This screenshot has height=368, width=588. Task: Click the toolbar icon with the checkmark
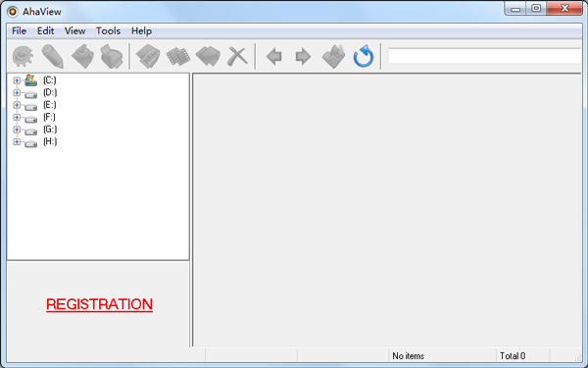point(82,57)
